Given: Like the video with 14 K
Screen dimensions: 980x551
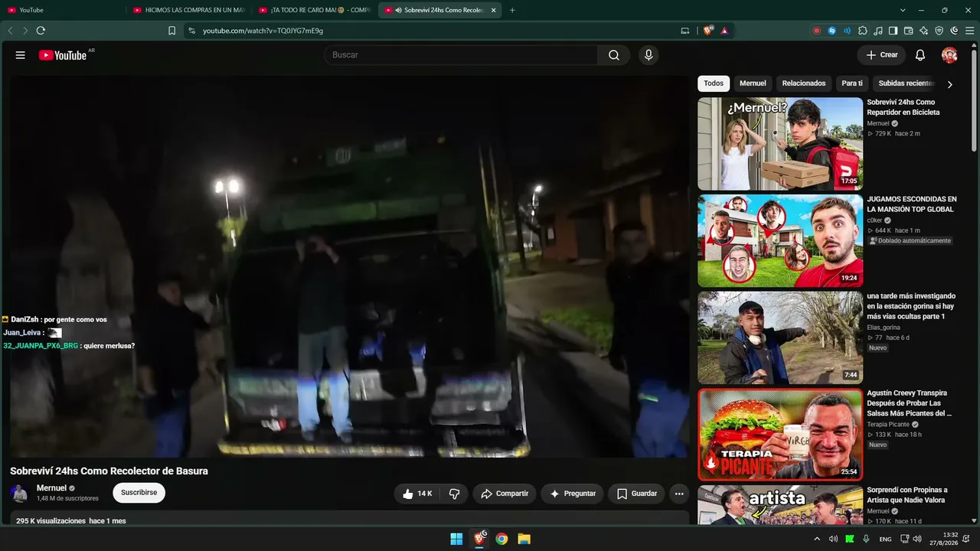Looking at the screenshot, I should click(417, 494).
